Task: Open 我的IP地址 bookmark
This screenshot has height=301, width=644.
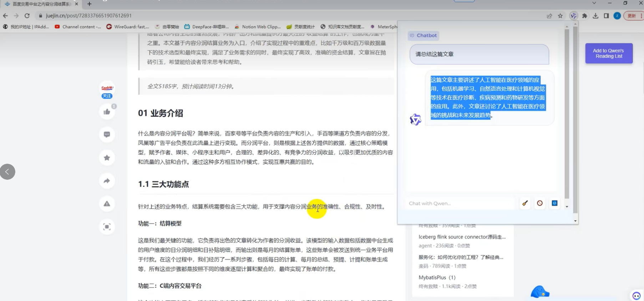Action: tap(26, 27)
